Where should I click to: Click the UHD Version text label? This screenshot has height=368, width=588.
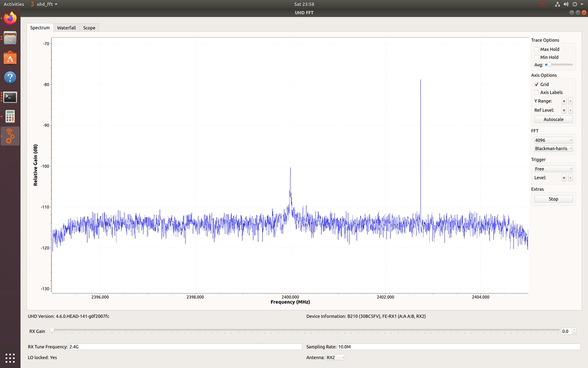tap(69, 316)
